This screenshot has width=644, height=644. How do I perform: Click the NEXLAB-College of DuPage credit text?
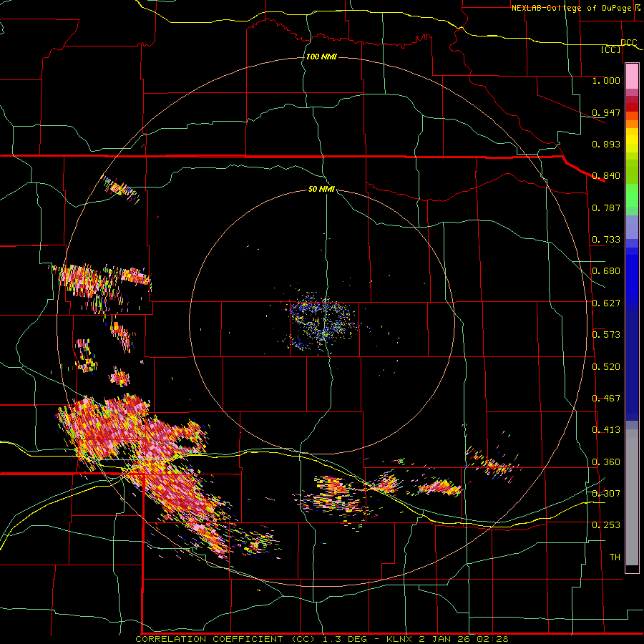pyautogui.click(x=571, y=8)
